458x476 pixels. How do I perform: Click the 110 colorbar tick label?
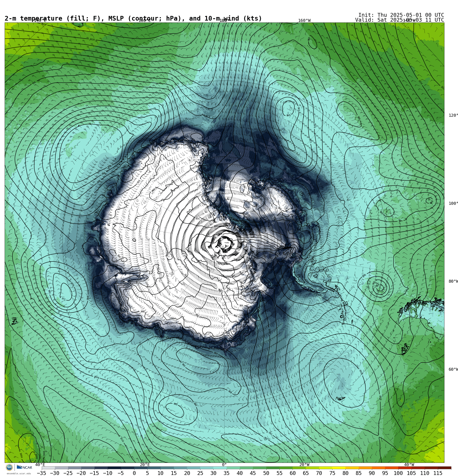coord(425,473)
